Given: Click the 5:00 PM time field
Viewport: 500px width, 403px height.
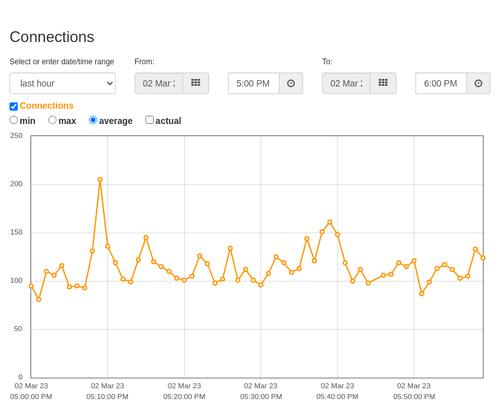Looking at the screenshot, I should (254, 83).
